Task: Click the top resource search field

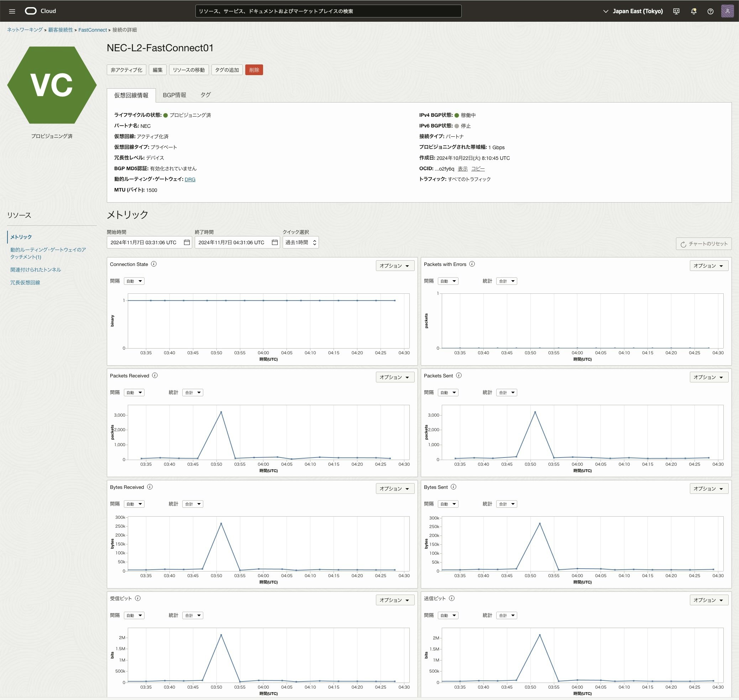Action: click(x=328, y=11)
